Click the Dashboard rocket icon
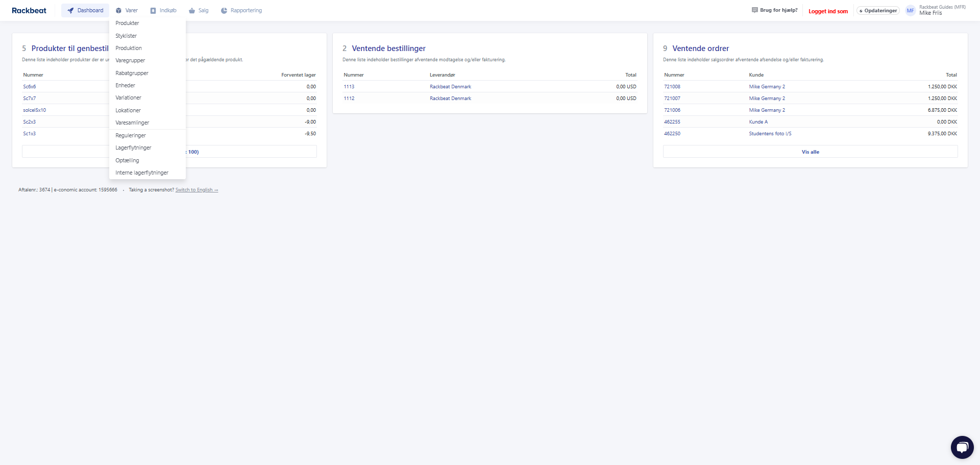 click(x=70, y=11)
